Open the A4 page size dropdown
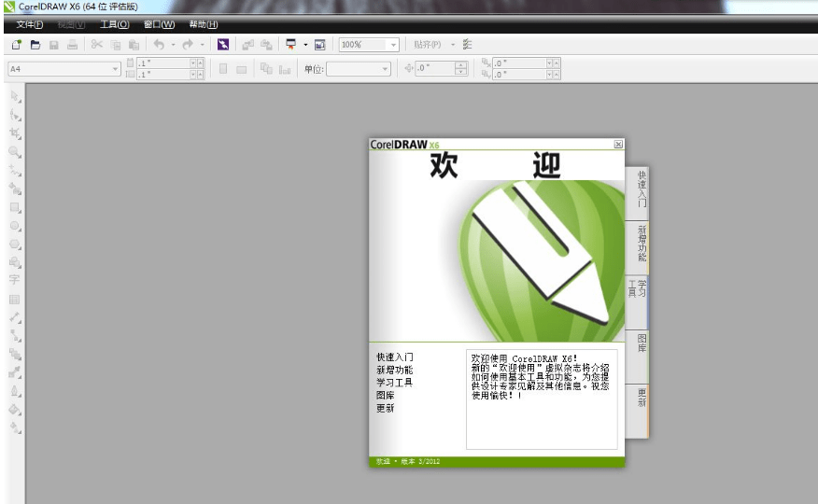The image size is (818, 504). (x=117, y=68)
